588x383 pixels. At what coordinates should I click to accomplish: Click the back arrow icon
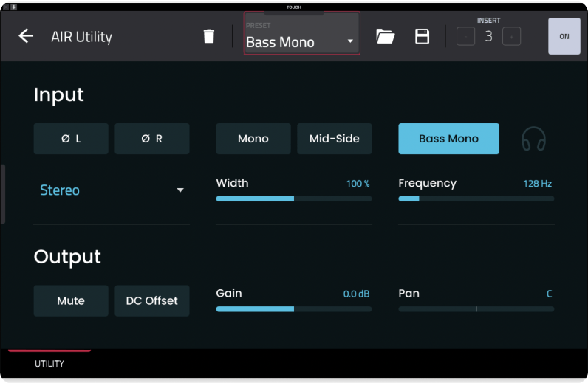pyautogui.click(x=26, y=36)
